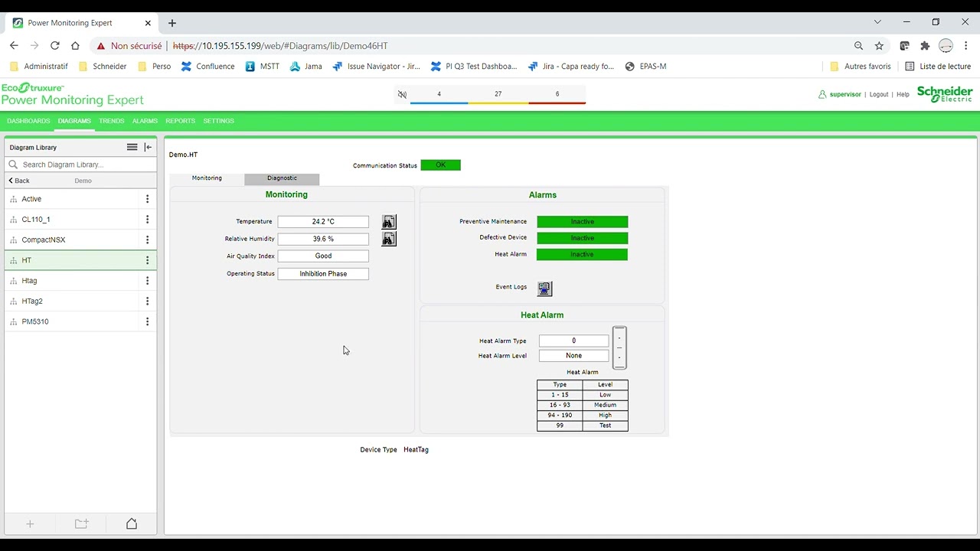Navigate back in browser history
Viewport: 980px width, 551px height.
[14, 46]
